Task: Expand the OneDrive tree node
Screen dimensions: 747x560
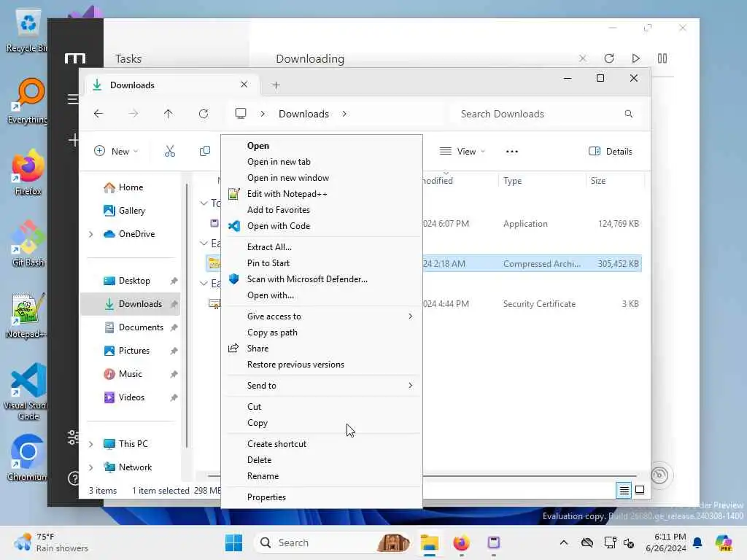Action: point(91,234)
